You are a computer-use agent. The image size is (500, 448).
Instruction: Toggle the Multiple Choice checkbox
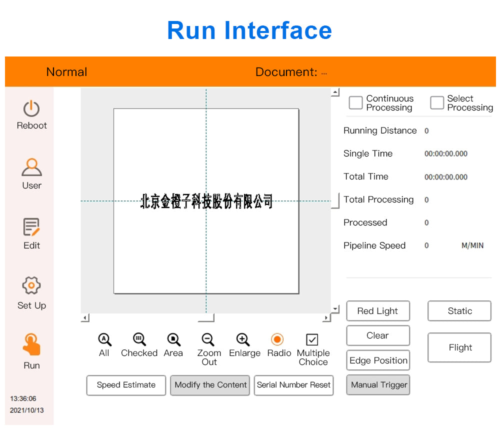click(312, 339)
